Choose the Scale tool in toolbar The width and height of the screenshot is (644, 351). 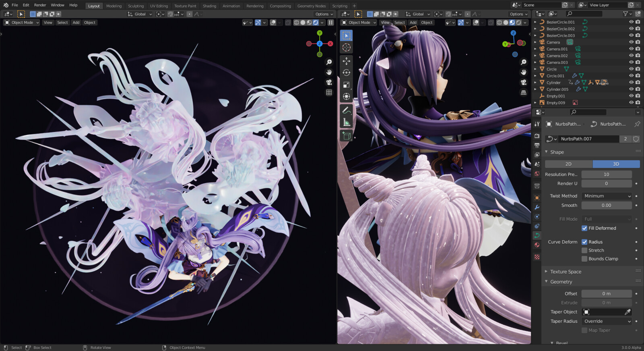coord(346,85)
